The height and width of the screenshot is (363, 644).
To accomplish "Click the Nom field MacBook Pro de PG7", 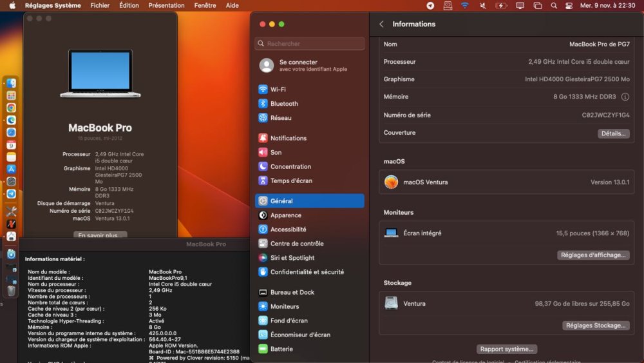I will click(x=599, y=44).
